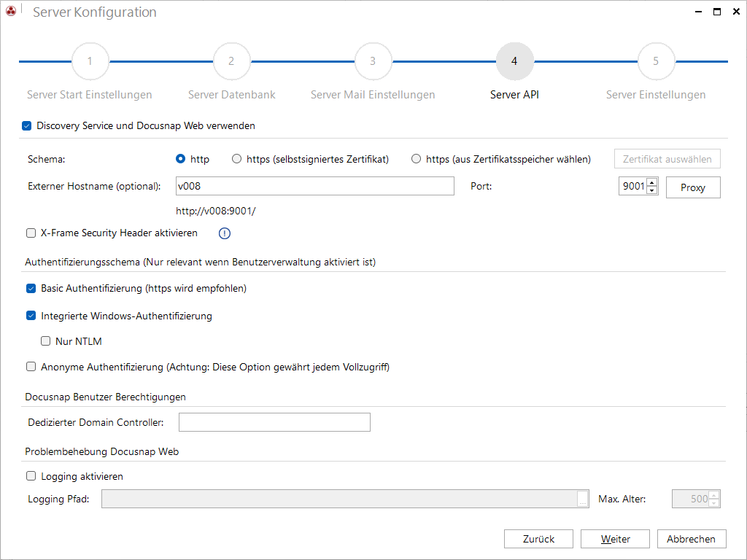Enable X-Frame Security Header aktivieren
This screenshot has height=560, width=747.
tap(31, 233)
